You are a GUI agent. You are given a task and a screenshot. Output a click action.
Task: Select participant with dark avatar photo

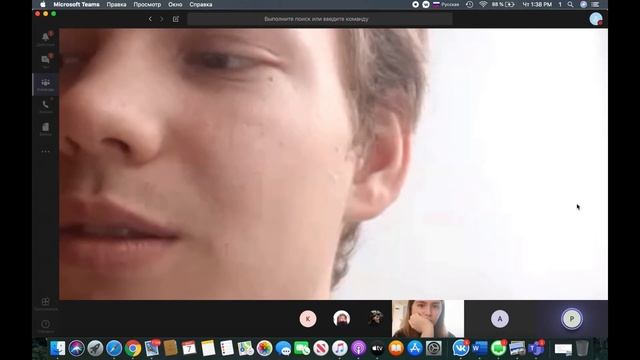coord(376,319)
